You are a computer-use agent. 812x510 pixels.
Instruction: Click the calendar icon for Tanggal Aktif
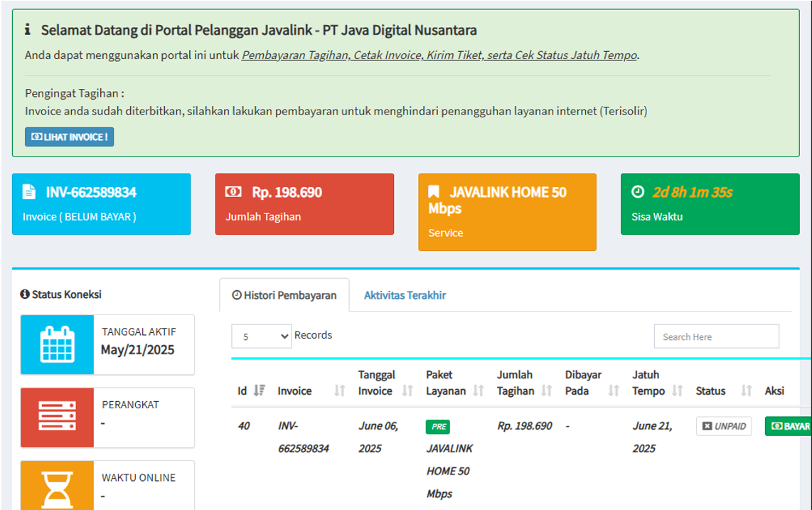click(57, 345)
